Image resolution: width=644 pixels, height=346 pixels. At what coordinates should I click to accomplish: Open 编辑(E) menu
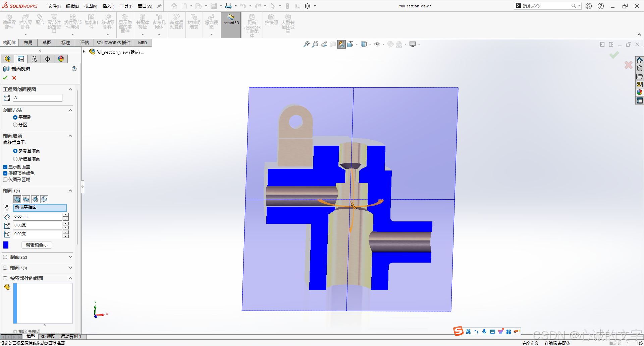click(x=72, y=6)
